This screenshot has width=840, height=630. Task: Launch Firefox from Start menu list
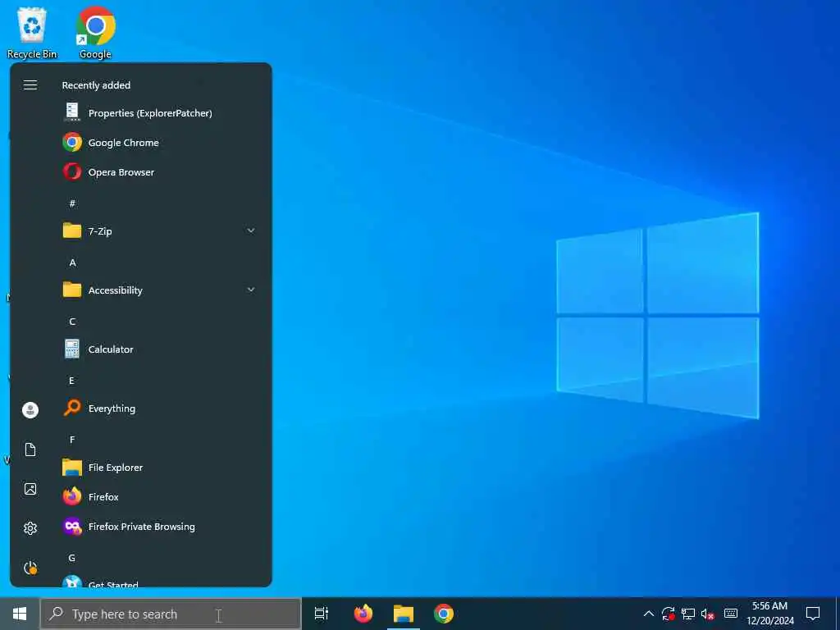click(161, 496)
